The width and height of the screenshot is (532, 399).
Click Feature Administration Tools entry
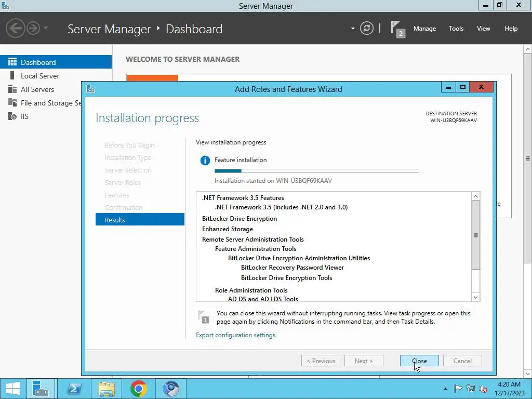[256, 249]
